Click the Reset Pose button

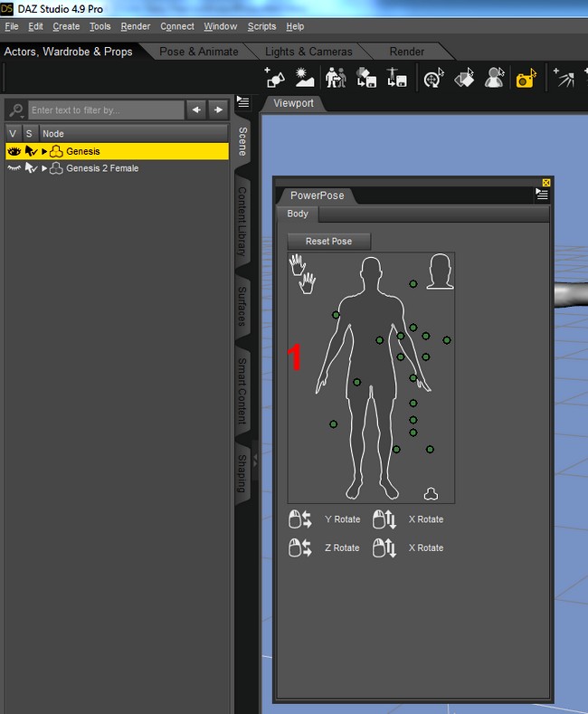[x=329, y=242]
